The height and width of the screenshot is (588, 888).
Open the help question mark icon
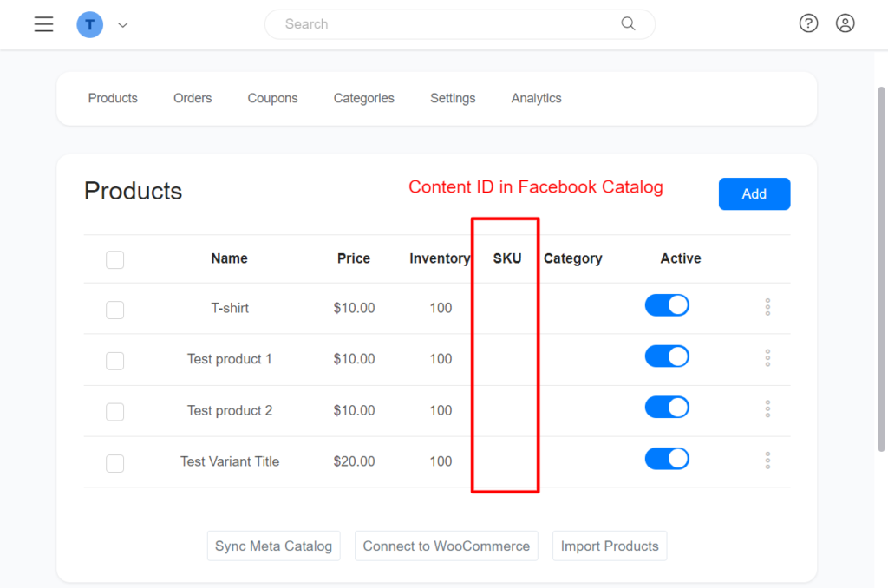[808, 24]
